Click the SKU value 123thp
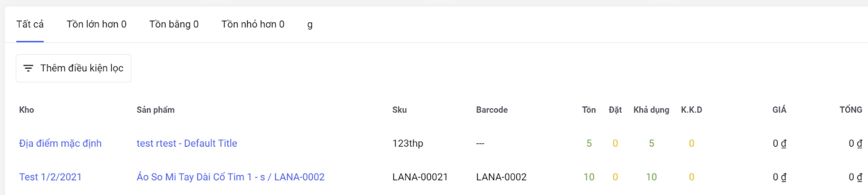The image size is (868, 195). click(407, 143)
